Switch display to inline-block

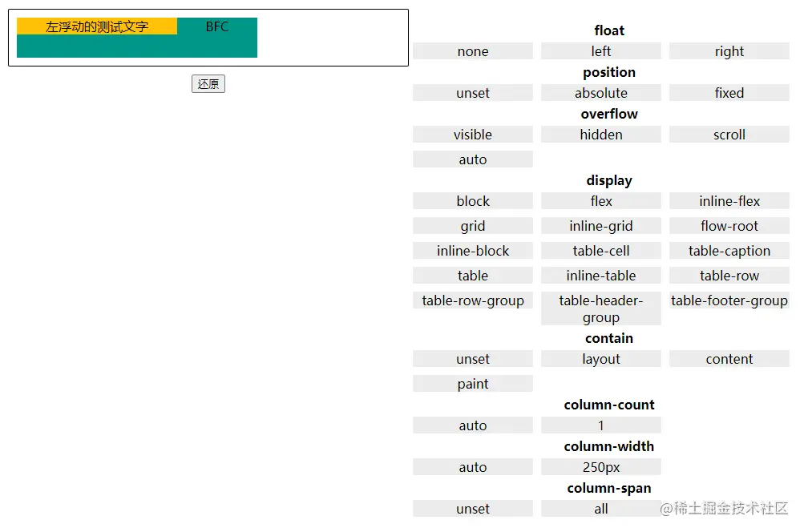tap(473, 251)
